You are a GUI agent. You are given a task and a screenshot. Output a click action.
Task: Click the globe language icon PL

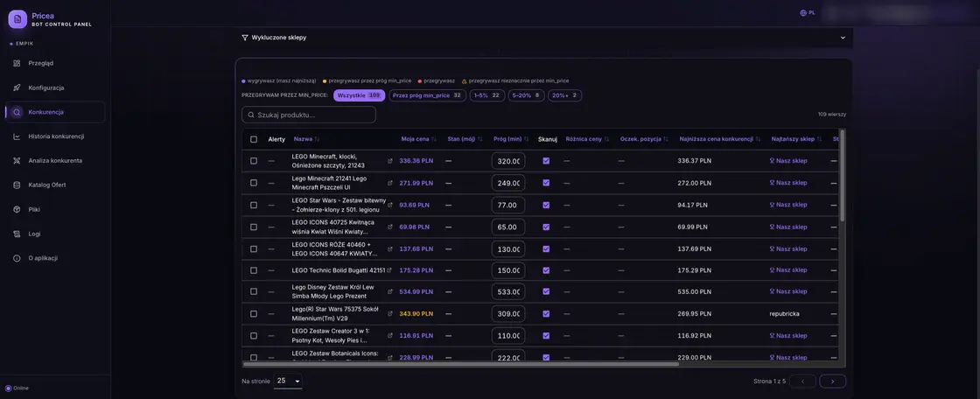803,12
